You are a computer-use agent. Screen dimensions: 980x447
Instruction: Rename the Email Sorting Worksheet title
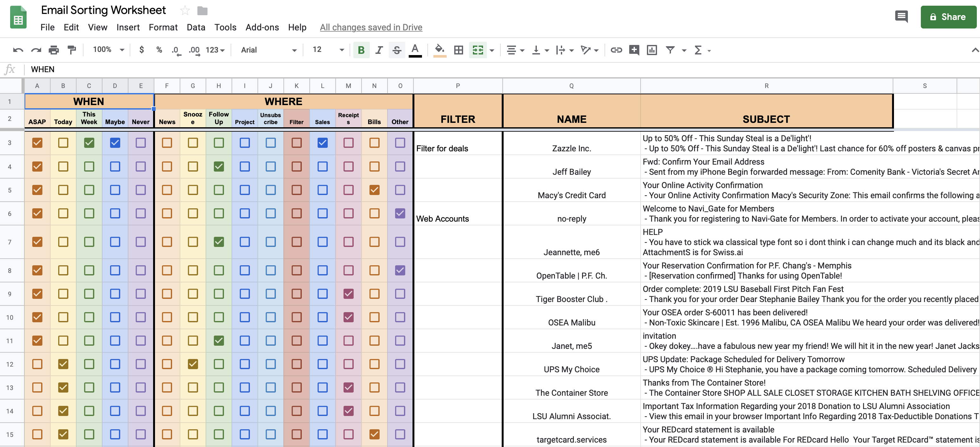tap(103, 10)
